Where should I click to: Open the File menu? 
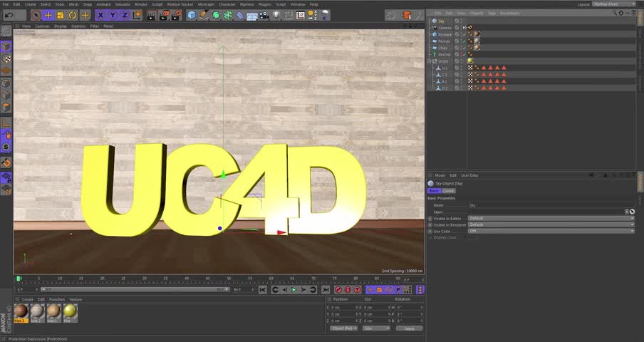click(6, 4)
